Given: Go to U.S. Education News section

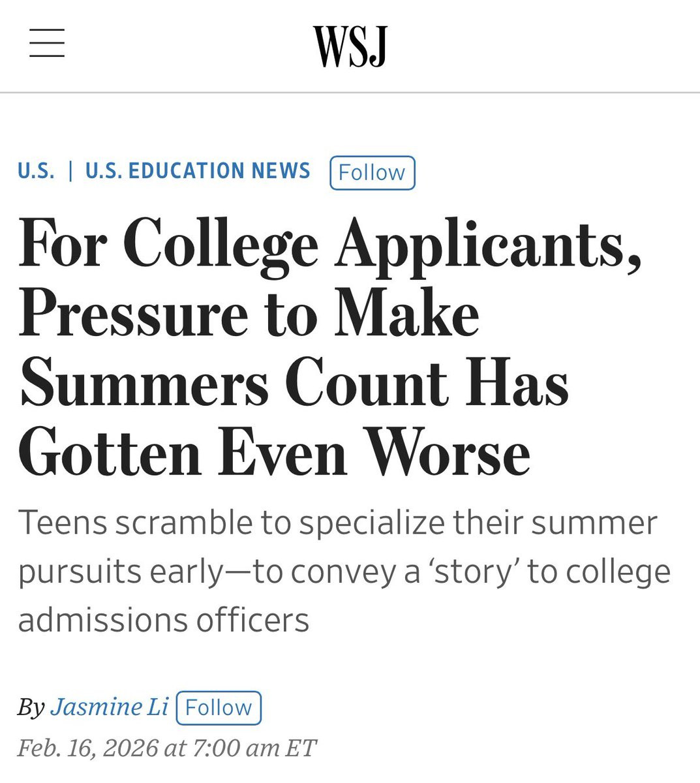Looking at the screenshot, I should (x=198, y=171).
